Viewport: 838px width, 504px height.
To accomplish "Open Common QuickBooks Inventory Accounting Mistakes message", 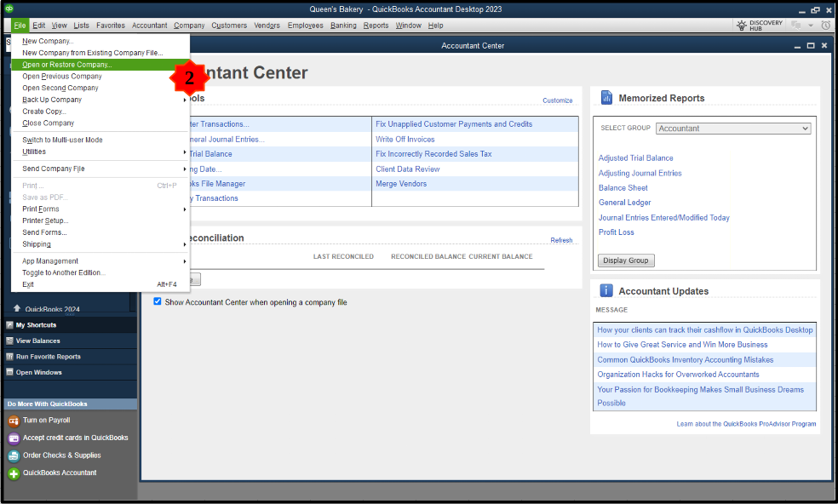I will pos(686,359).
